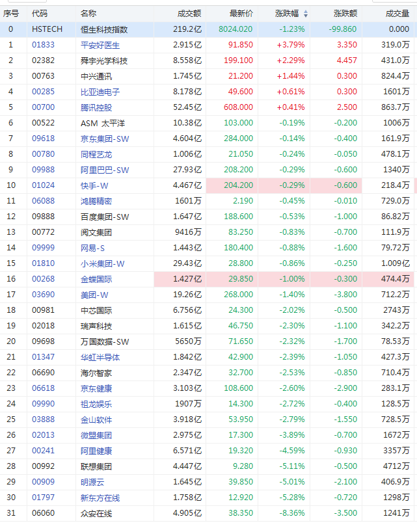Sort by 最新价 column header
Viewport: 417px width, 532px height.
point(241,14)
